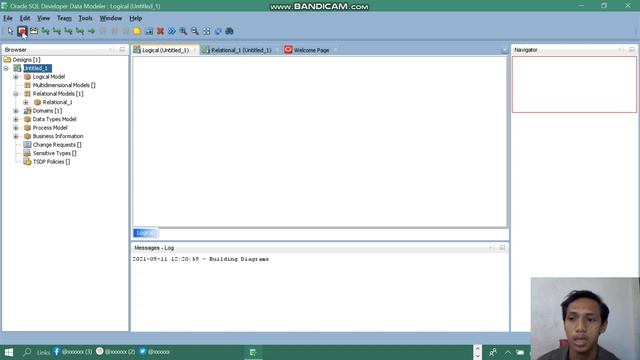Open the Window menu
Viewport: 640px width, 360px height.
click(x=111, y=18)
